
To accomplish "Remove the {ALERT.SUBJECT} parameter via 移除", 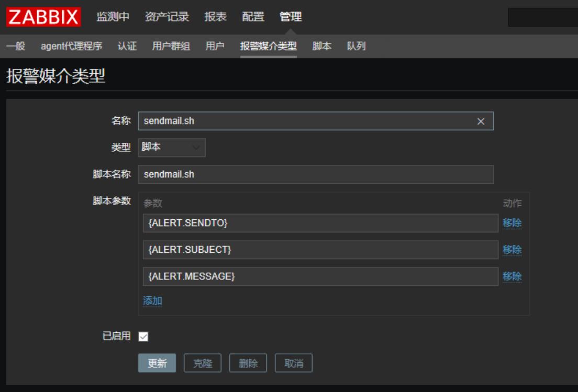I will [512, 250].
